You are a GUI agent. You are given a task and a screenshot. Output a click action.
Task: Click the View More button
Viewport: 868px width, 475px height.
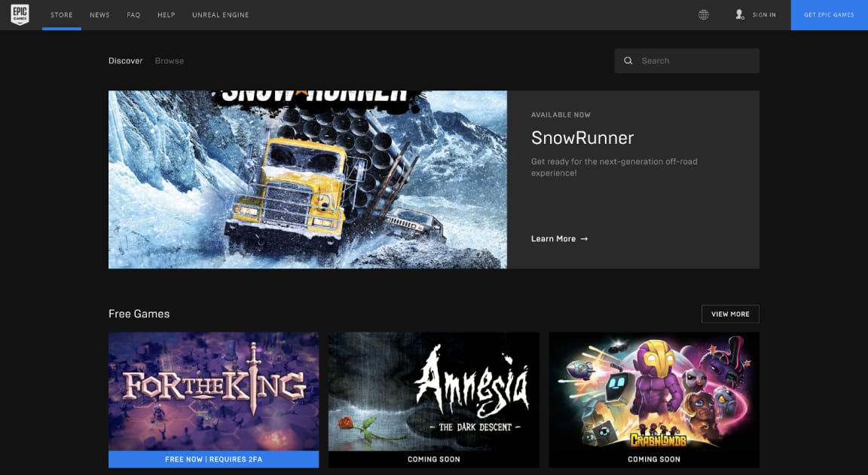pos(730,314)
